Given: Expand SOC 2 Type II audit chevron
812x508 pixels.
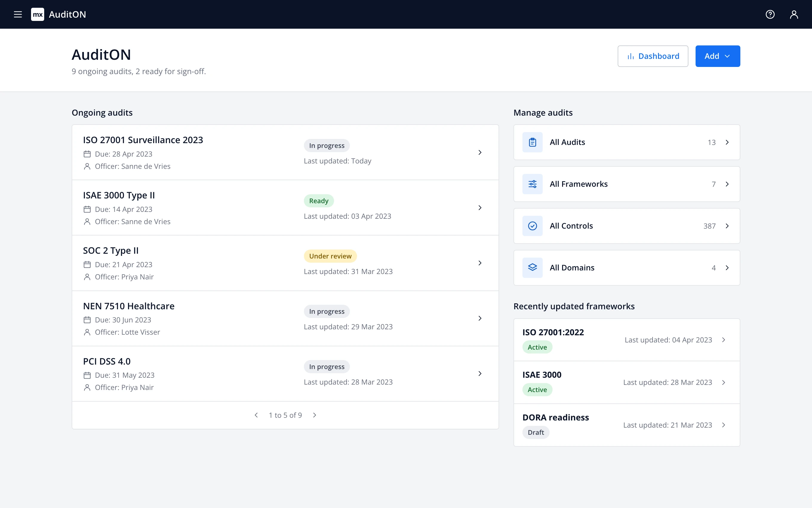Looking at the screenshot, I should (x=480, y=263).
